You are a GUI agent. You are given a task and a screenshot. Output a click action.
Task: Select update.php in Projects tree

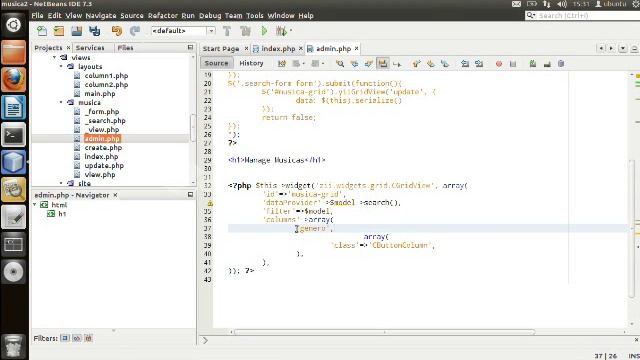[104, 165]
